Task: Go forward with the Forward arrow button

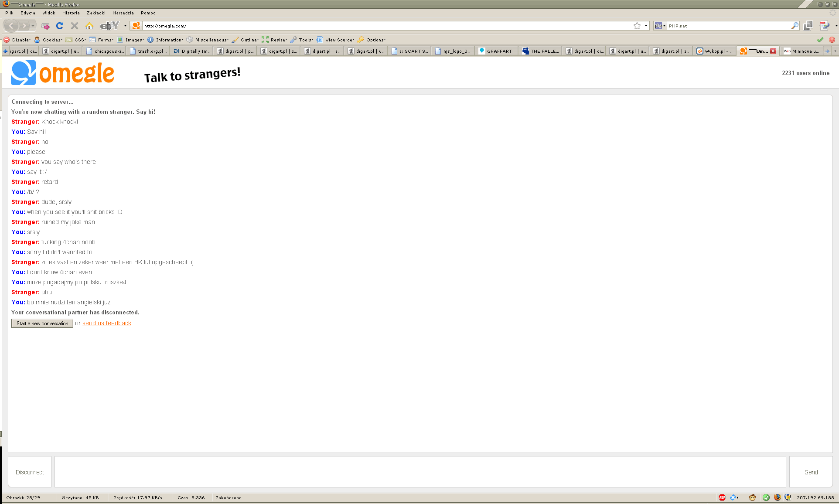Action: pyautogui.click(x=24, y=26)
